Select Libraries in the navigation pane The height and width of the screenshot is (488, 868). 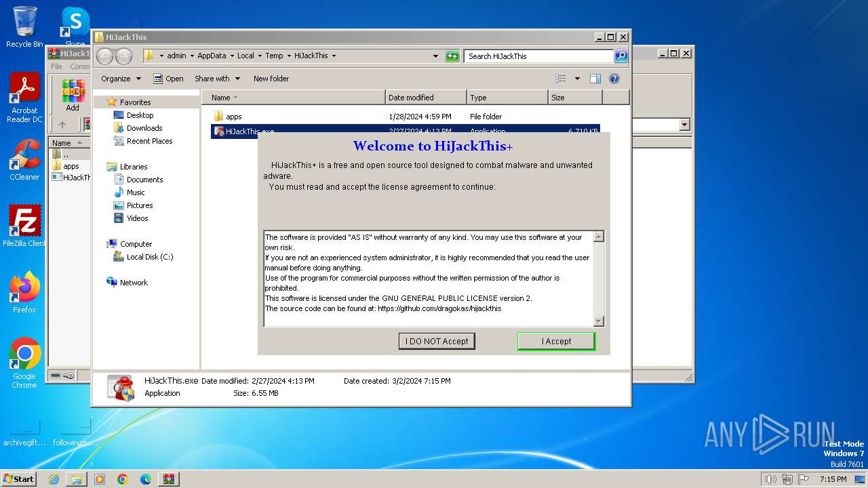[134, 167]
